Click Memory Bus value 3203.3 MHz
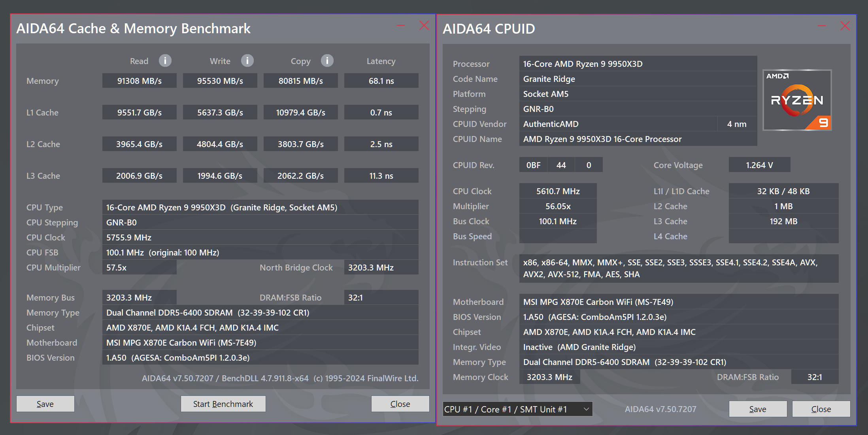 tap(139, 297)
